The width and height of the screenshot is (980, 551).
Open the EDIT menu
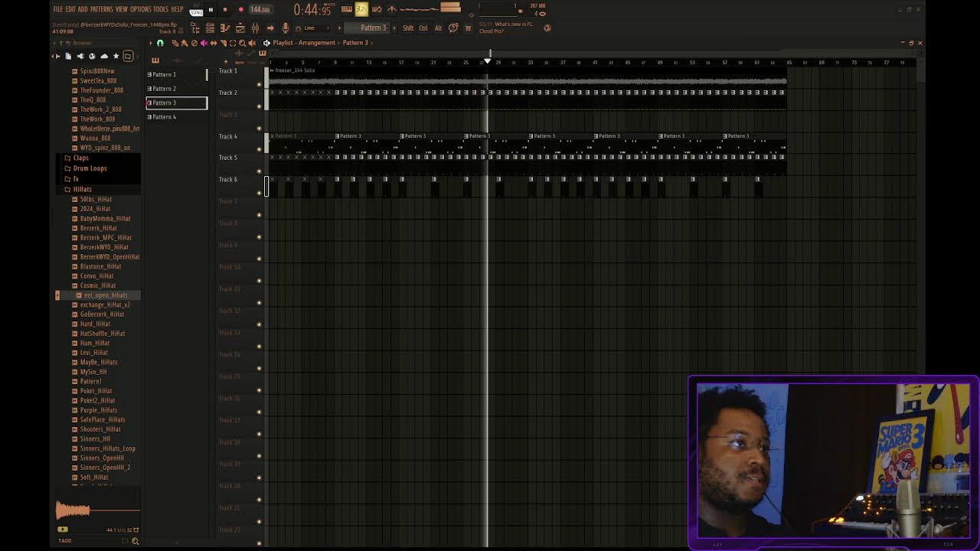(70, 9)
